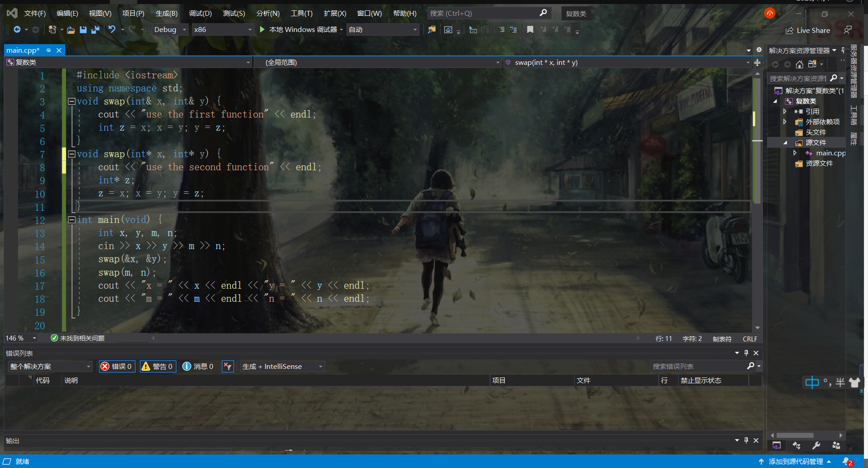868x468 pixels.
Task: Close the main.cpp tab
Action: point(59,50)
